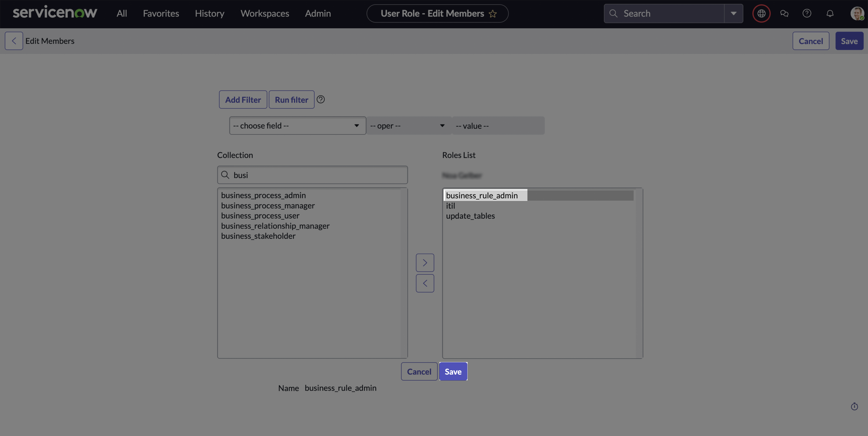Click the Run filter button
This screenshot has width=868, height=436.
tap(291, 99)
